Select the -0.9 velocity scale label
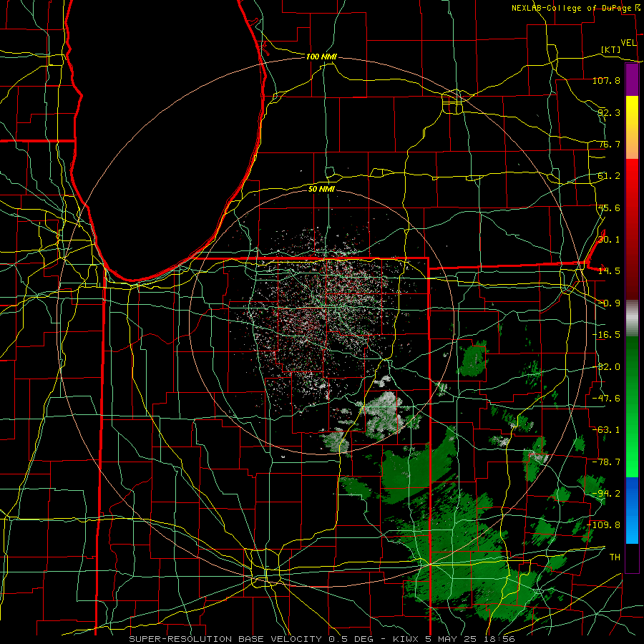The image size is (644, 644). (x=609, y=303)
